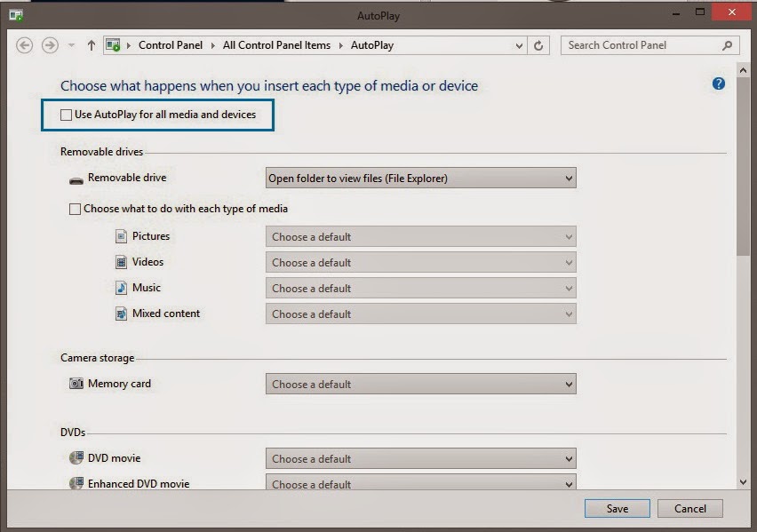This screenshot has width=757, height=532.
Task: Open the Memory card default action dropdown
Action: coord(420,384)
